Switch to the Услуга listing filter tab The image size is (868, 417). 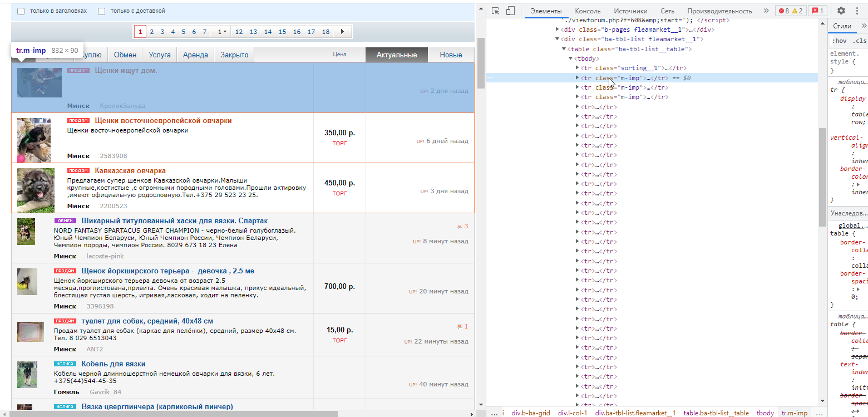click(x=160, y=55)
